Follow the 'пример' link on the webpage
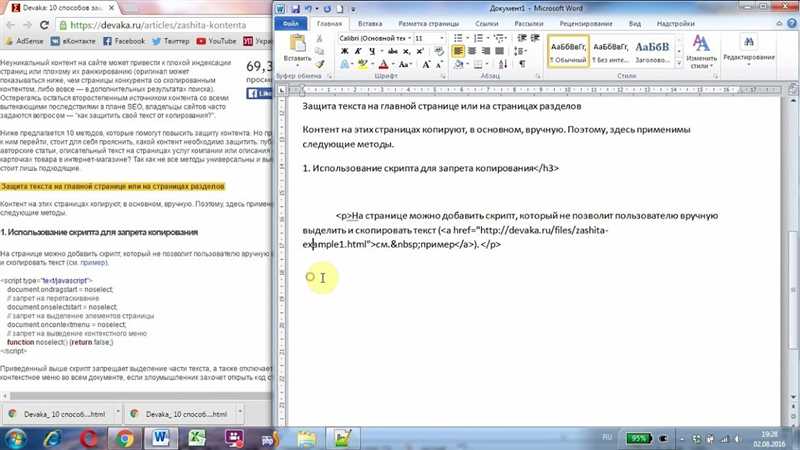The width and height of the screenshot is (800, 450). 93,262
